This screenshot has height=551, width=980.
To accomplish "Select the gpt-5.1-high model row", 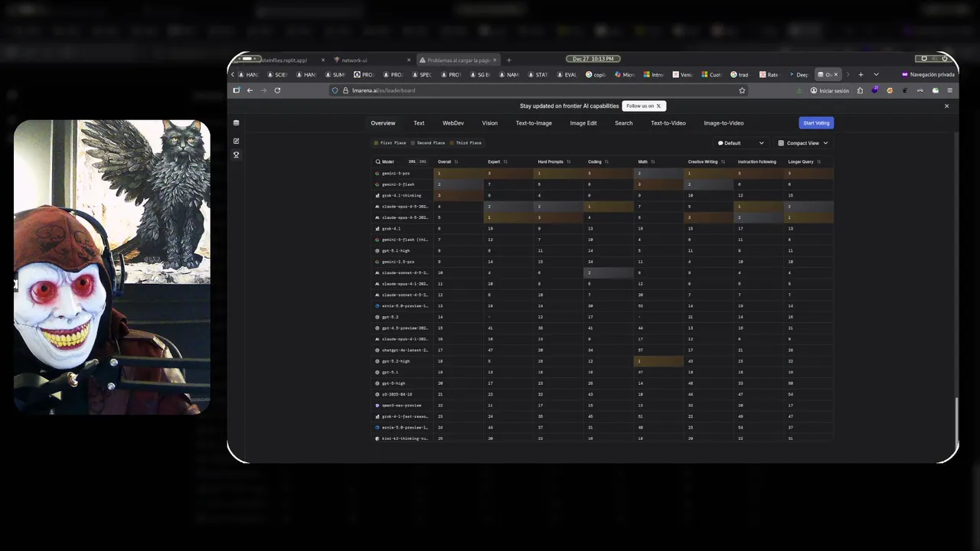I will (603, 250).
